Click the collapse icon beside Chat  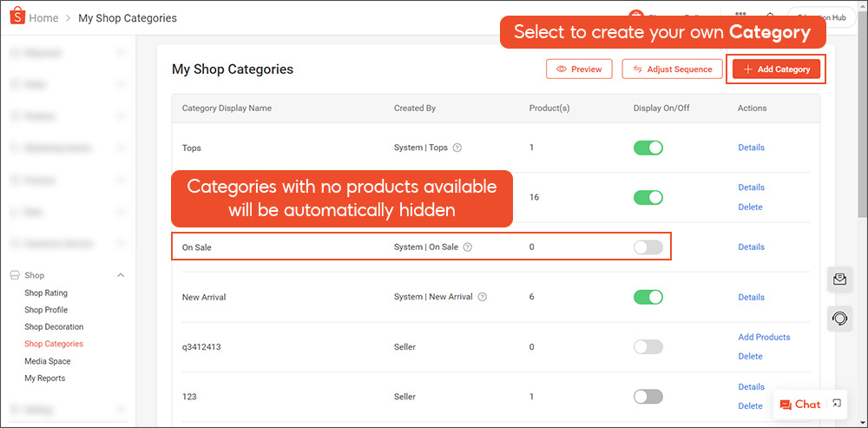(837, 404)
